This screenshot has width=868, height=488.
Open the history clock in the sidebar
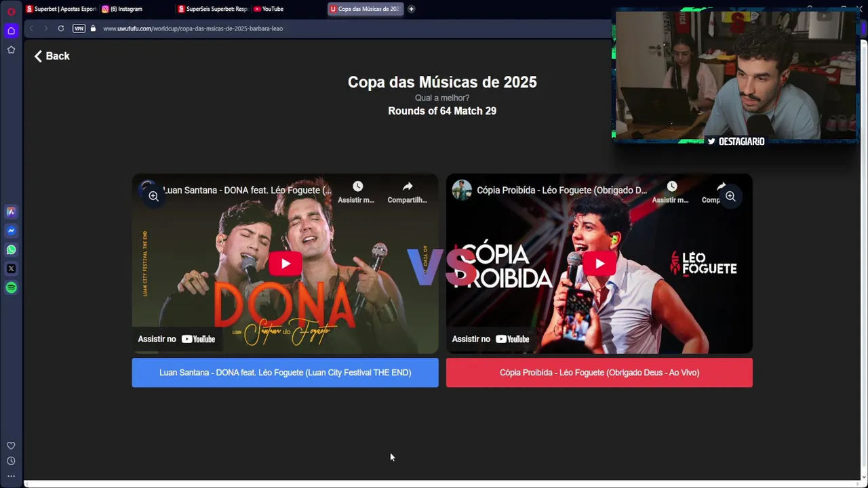(x=11, y=461)
